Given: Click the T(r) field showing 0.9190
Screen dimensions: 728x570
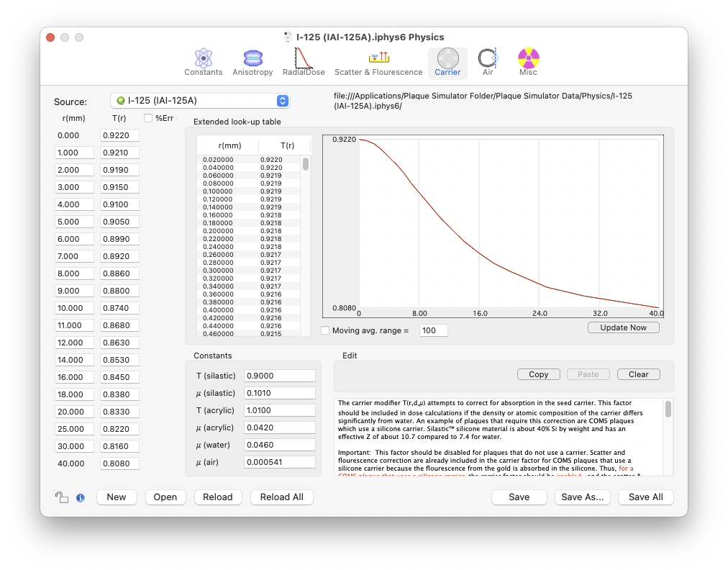Looking at the screenshot, I should pos(120,170).
